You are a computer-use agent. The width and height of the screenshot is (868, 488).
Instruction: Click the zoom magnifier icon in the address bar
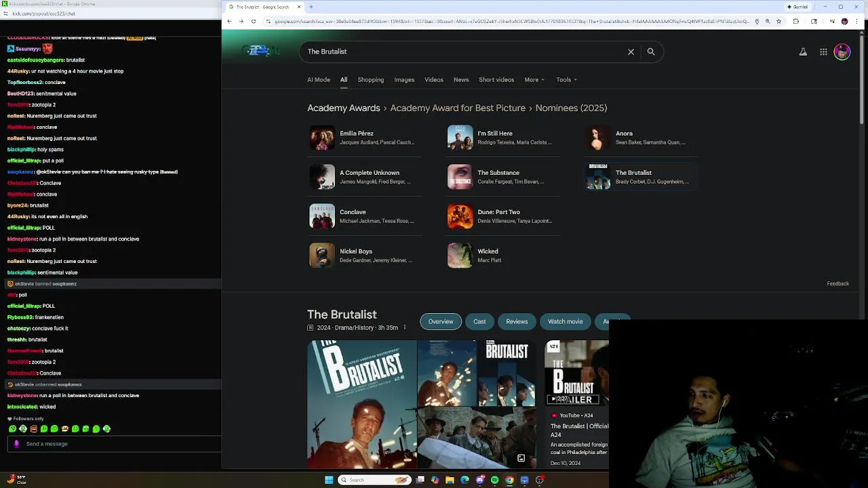pyautogui.click(x=768, y=22)
